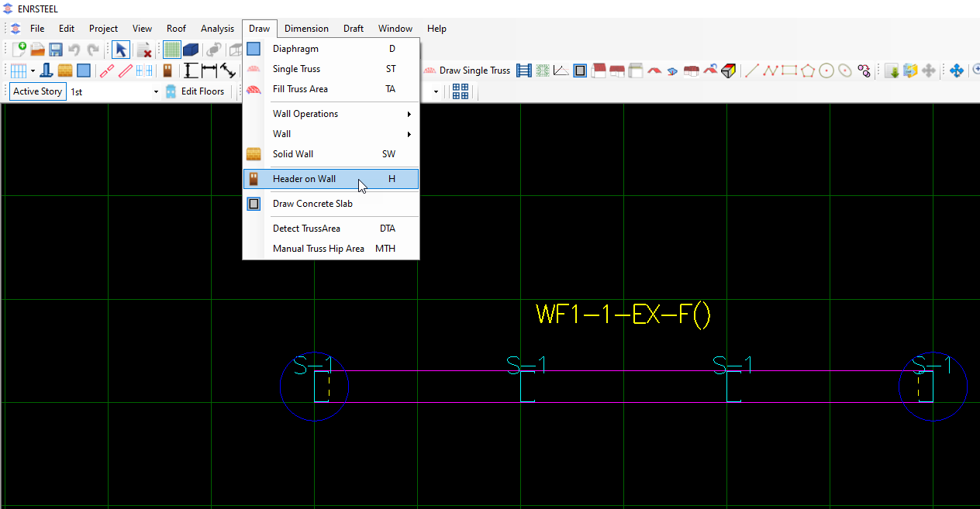Click the draw rectangle tool

pyautogui.click(x=789, y=71)
